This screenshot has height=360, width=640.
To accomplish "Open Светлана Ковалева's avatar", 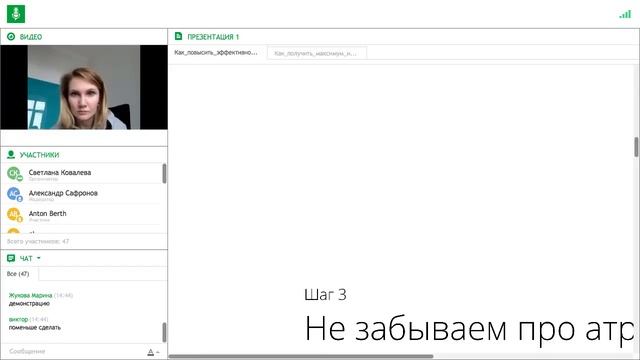I will click(x=14, y=173).
